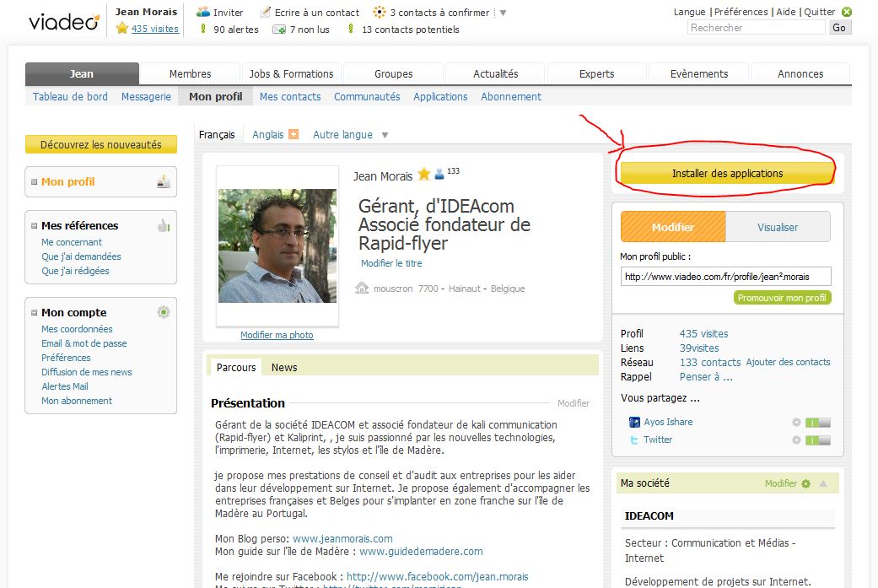
Task: Click the envelope icon next to 7 non lus
Action: pyautogui.click(x=279, y=30)
